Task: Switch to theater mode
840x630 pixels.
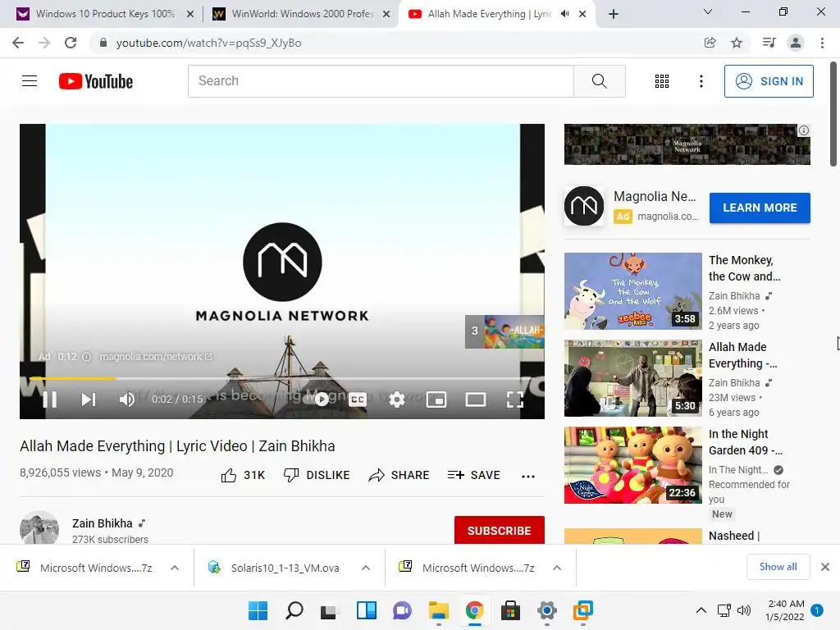Action: click(x=476, y=399)
